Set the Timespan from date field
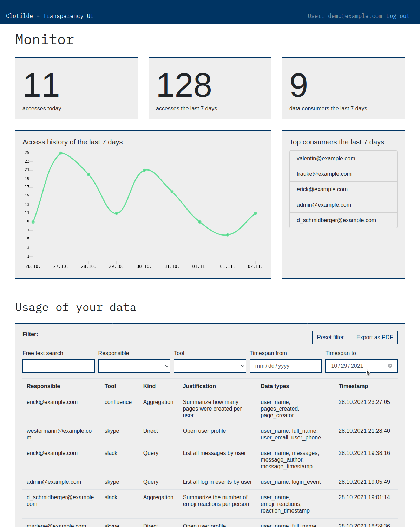The image size is (420, 527). tap(285, 366)
